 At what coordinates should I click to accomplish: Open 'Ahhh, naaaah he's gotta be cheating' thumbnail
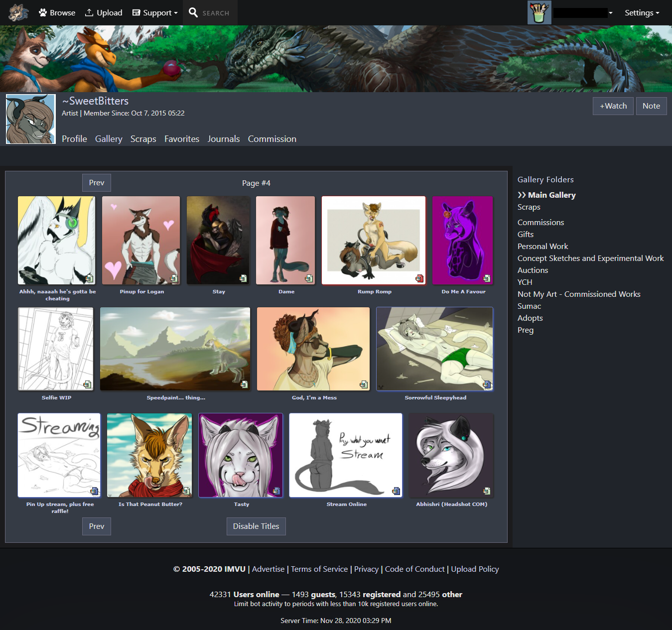click(x=57, y=240)
